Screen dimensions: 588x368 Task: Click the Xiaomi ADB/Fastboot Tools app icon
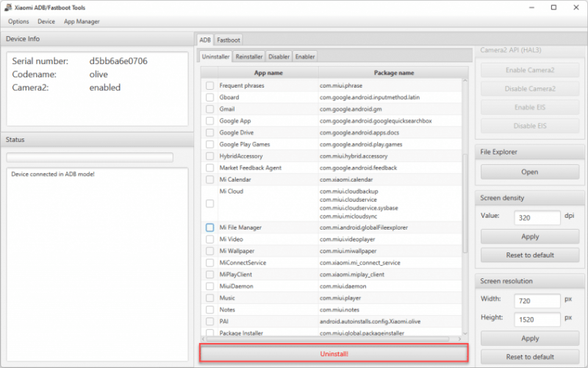pyautogui.click(x=7, y=7)
